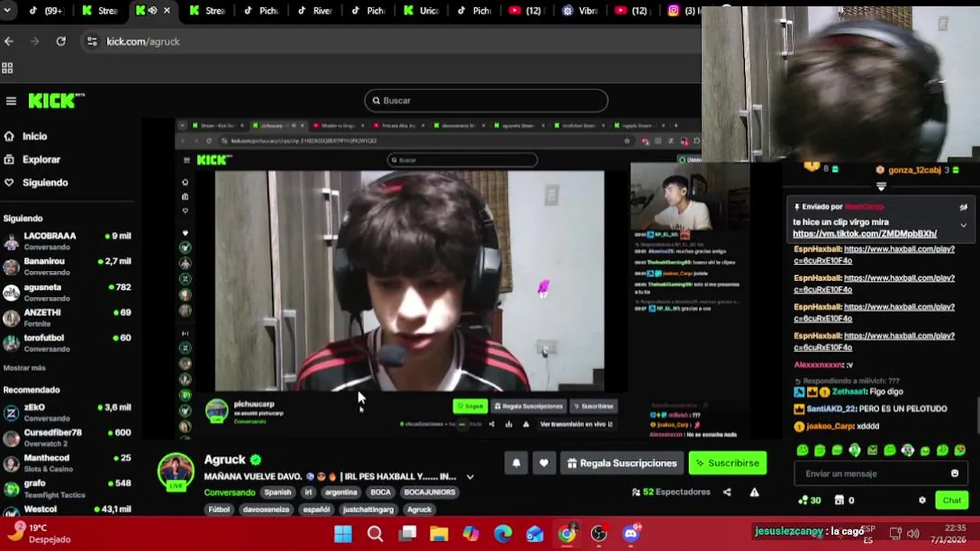Focus the Buscar search field

[486, 100]
